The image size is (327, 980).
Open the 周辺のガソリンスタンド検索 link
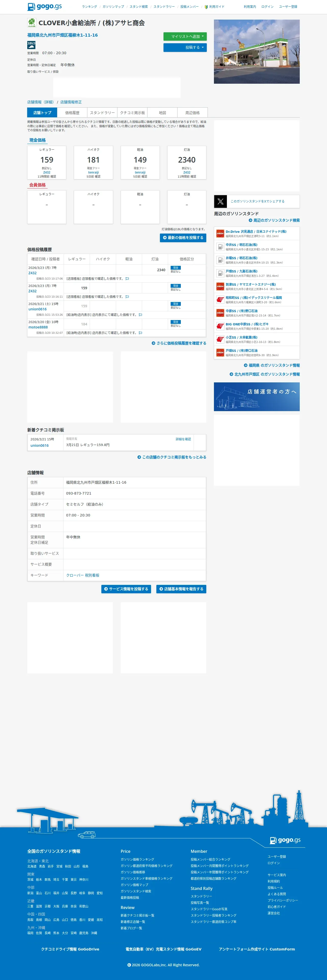point(274,220)
